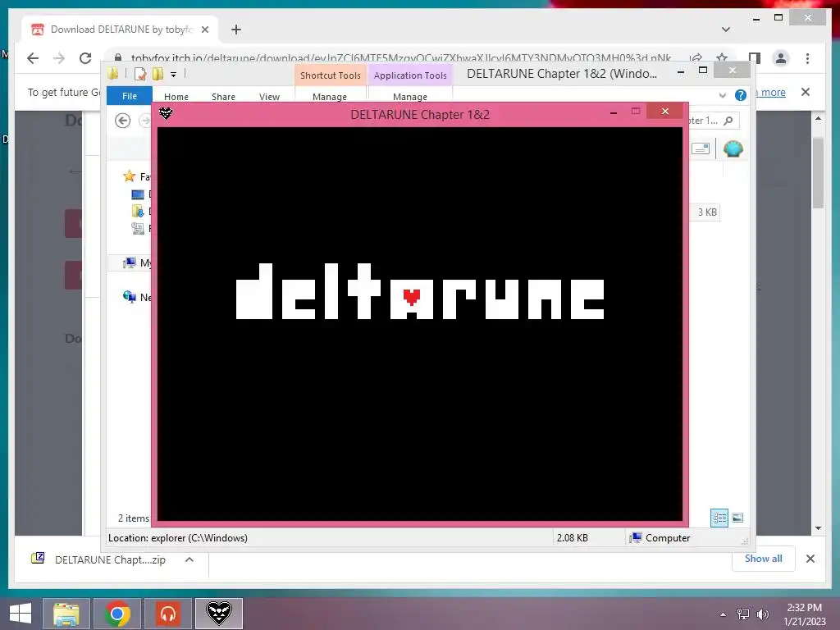Select the Download DELTARUNE browser tab
Viewport: 840px width, 630px height.
tap(121, 30)
